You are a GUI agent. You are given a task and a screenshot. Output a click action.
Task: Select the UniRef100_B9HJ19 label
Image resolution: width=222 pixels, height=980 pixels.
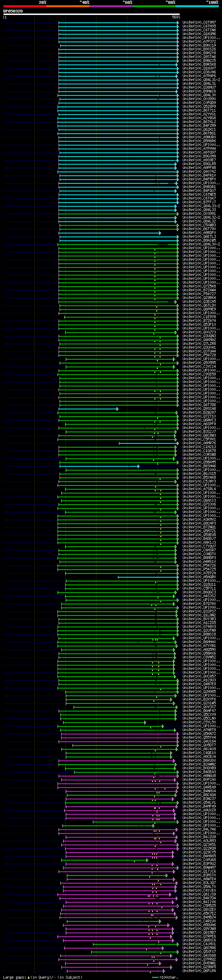tap(199, 45)
